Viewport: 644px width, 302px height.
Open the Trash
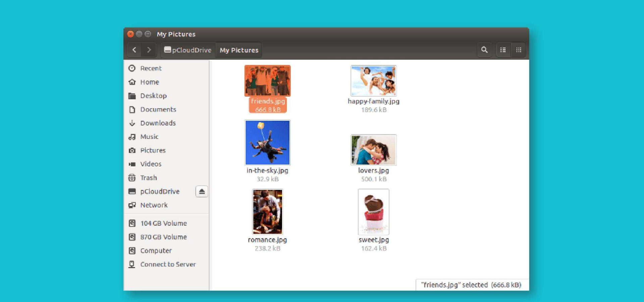click(148, 178)
